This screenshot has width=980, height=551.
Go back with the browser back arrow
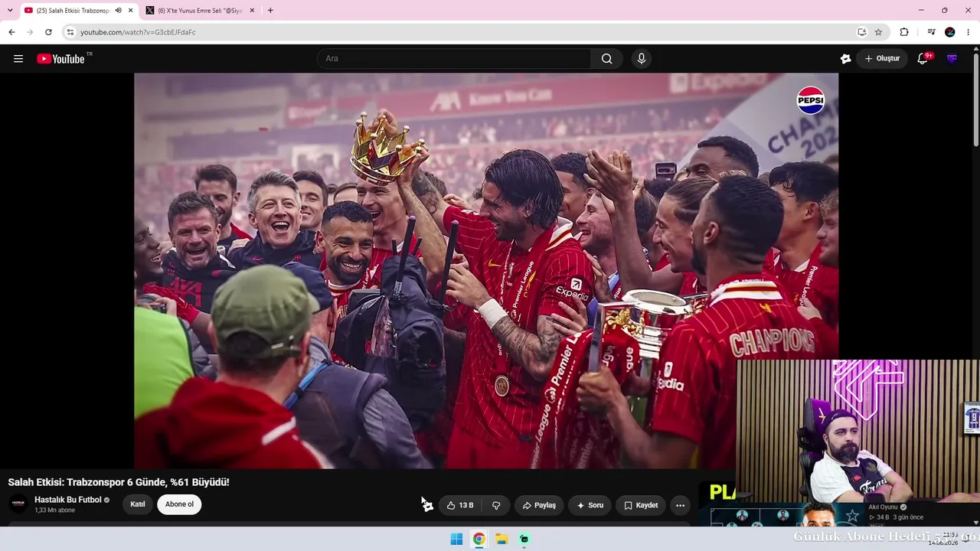point(11,32)
